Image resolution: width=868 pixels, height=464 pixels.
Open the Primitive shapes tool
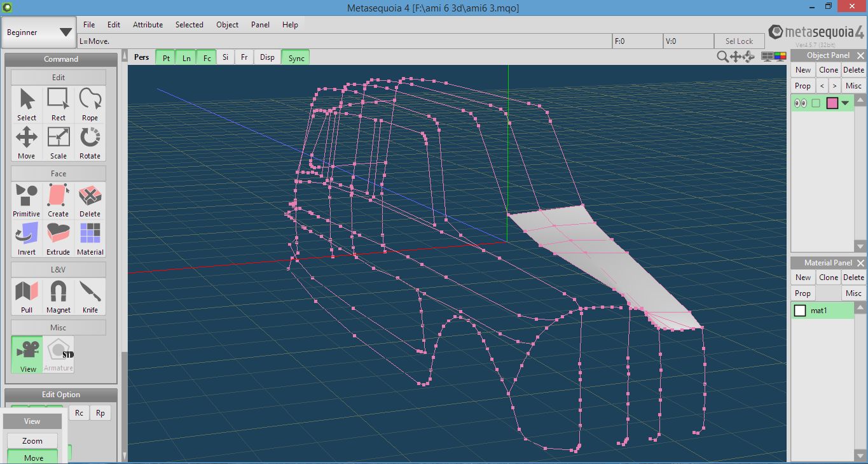point(27,200)
